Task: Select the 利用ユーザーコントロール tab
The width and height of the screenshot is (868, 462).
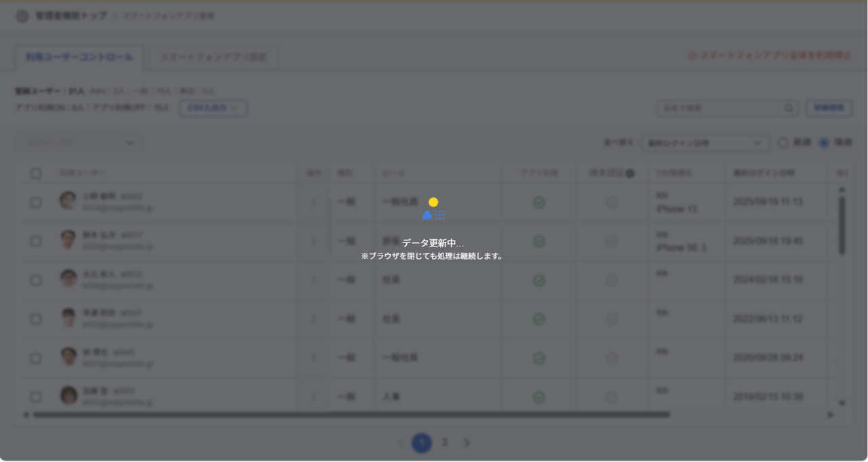Action: 79,58
